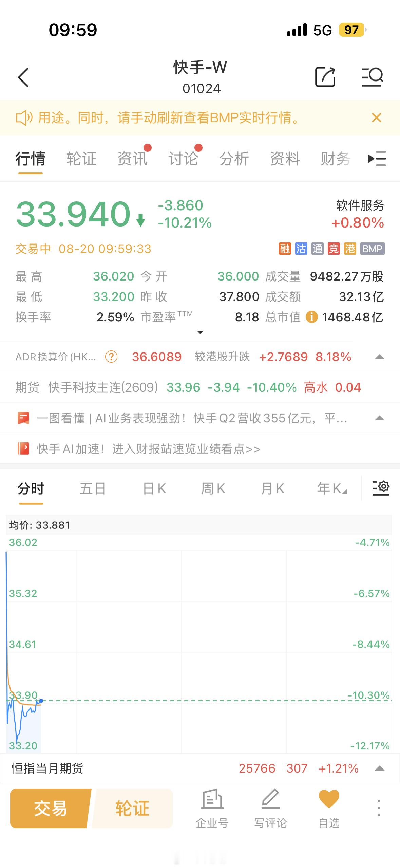This screenshot has height=868, width=400.
Task: Tap the 竞 auction badge
Action: point(334,249)
